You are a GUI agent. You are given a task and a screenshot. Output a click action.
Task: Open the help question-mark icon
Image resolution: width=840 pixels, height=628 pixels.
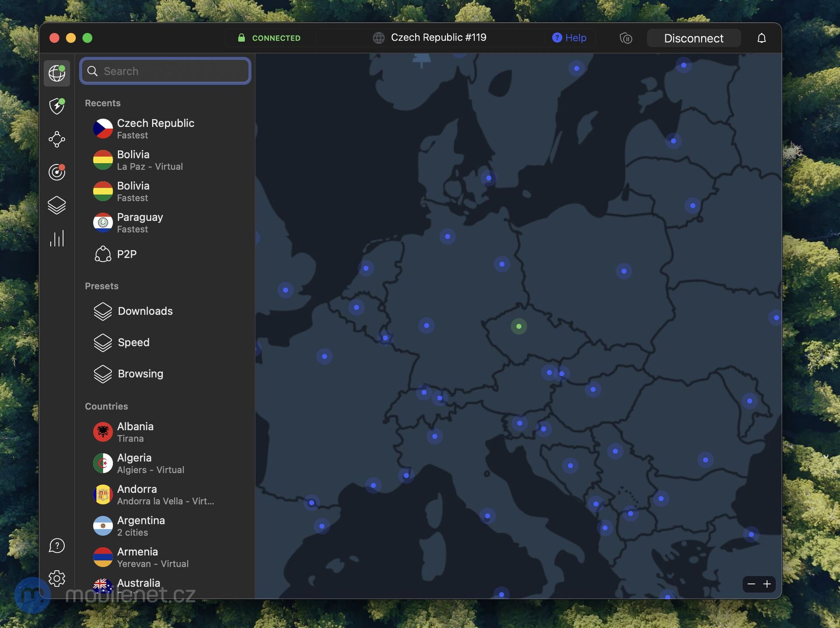(56, 545)
